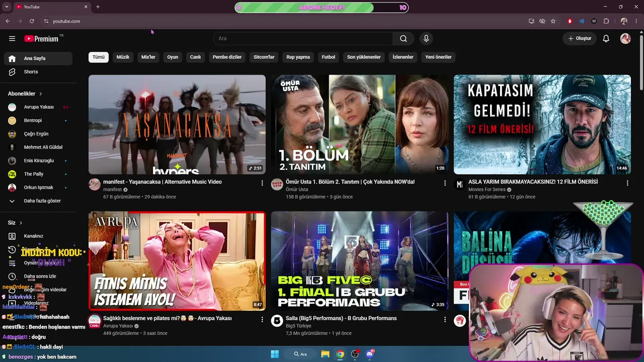644x362 pixels.
Task: Open Windows Start menu
Action: click(x=275, y=354)
